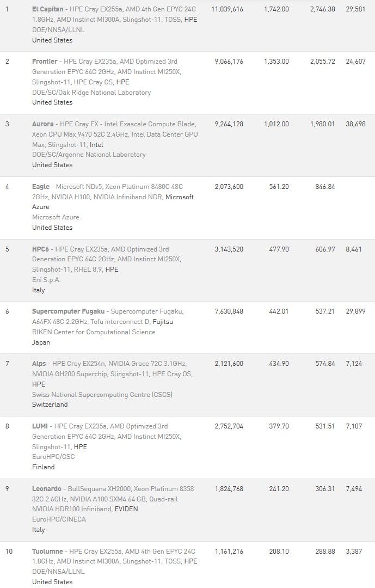Click DOE/SC/Argonne National Laboratory site link

tap(89, 155)
